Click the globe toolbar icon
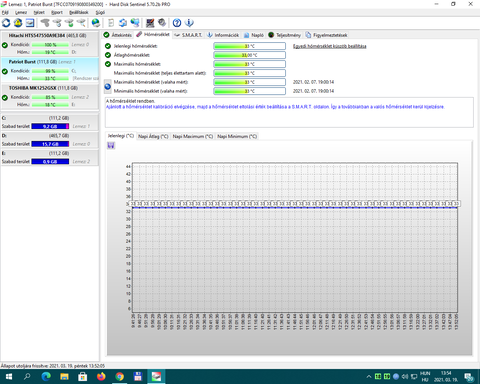Image resolution: width=480 pixels, height=384 pixels. (96, 23)
